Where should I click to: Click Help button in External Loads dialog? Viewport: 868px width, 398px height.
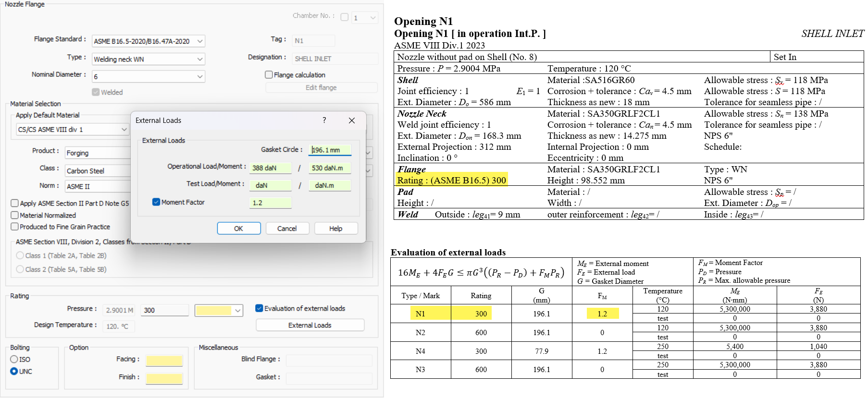(336, 229)
